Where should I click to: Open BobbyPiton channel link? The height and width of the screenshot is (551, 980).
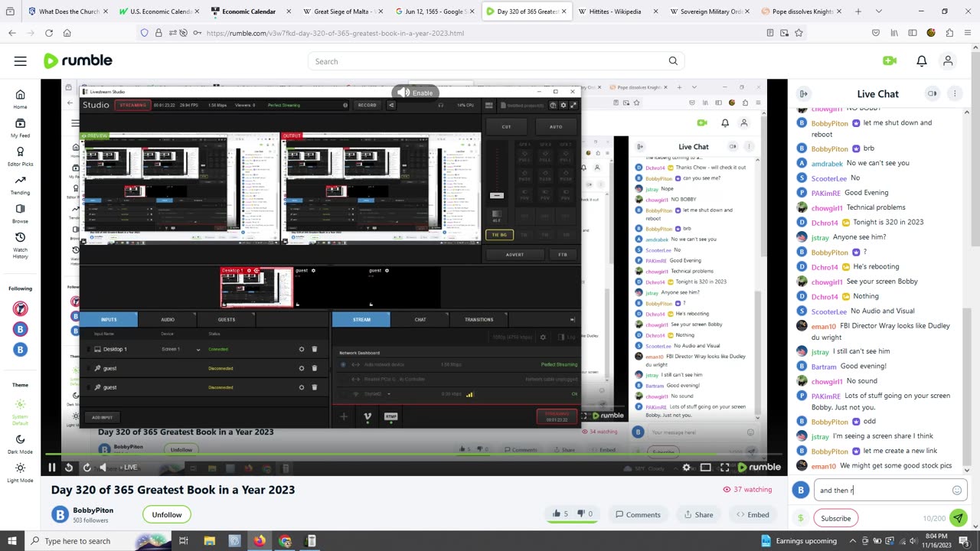click(93, 510)
